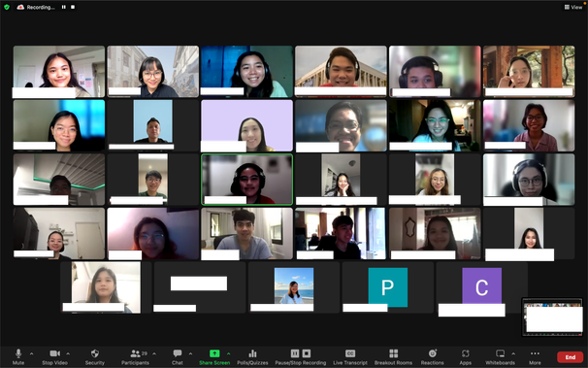Stop the recording in bottom toolbar
This screenshot has height=368, width=588.
tap(307, 353)
